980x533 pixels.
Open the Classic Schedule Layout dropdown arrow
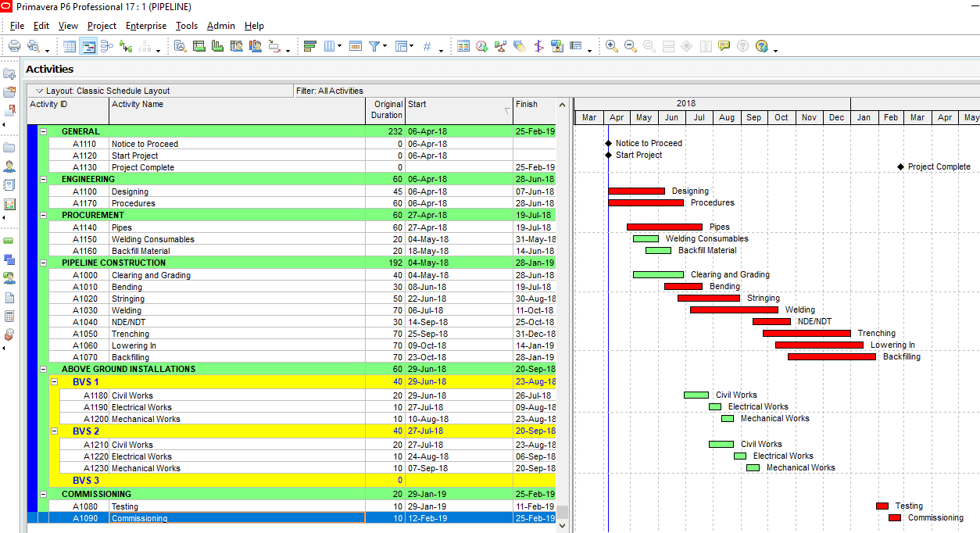click(39, 91)
